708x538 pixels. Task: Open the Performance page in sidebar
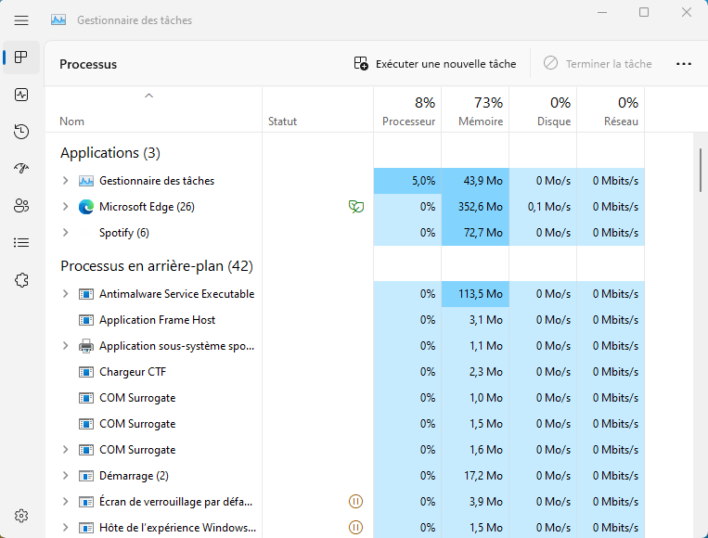click(x=21, y=95)
